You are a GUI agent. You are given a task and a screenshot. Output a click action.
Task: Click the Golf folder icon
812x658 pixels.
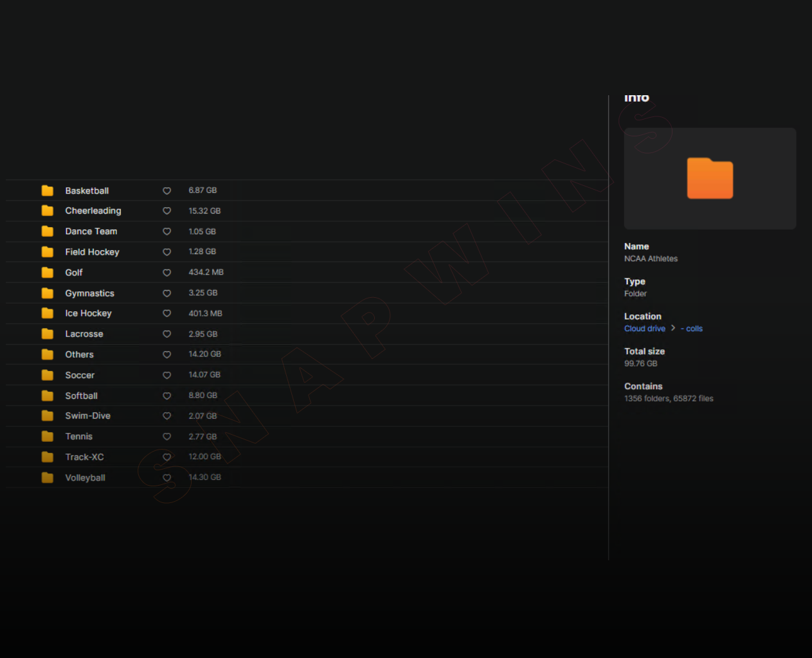pyautogui.click(x=48, y=273)
